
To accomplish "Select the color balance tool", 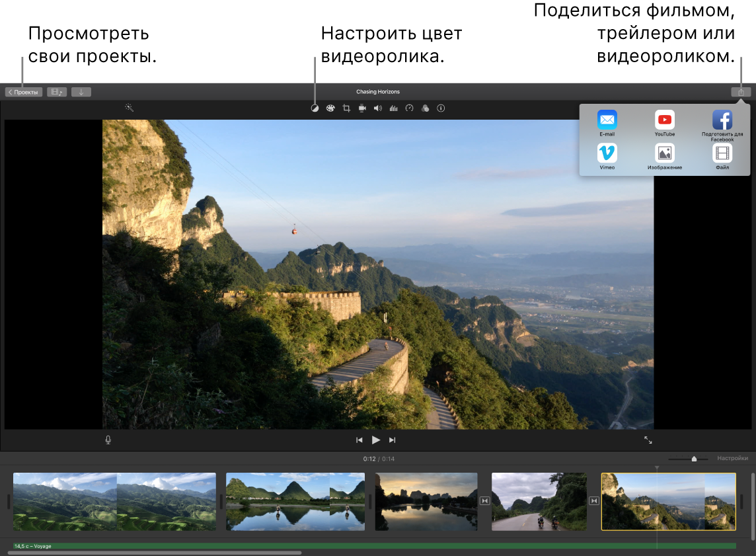I will [315, 108].
